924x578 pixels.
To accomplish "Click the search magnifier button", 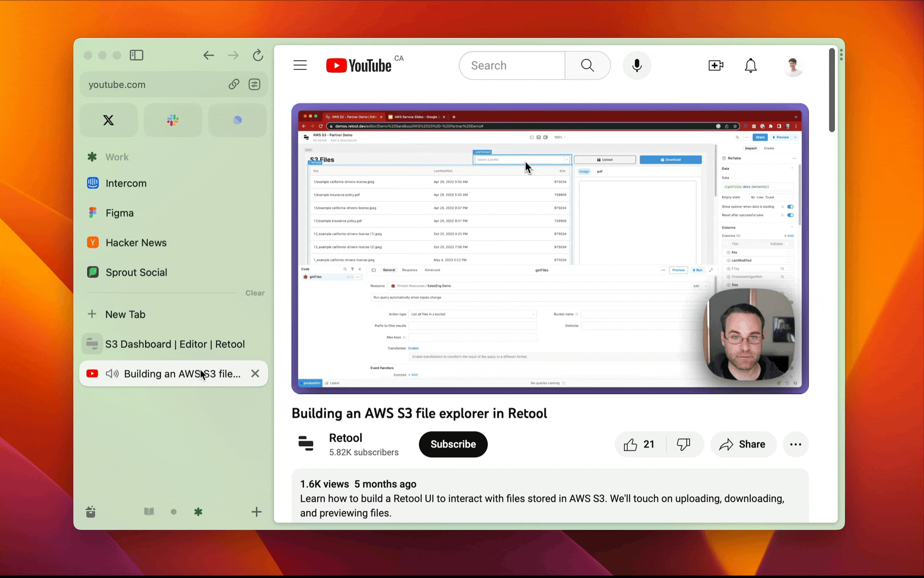I will point(588,66).
